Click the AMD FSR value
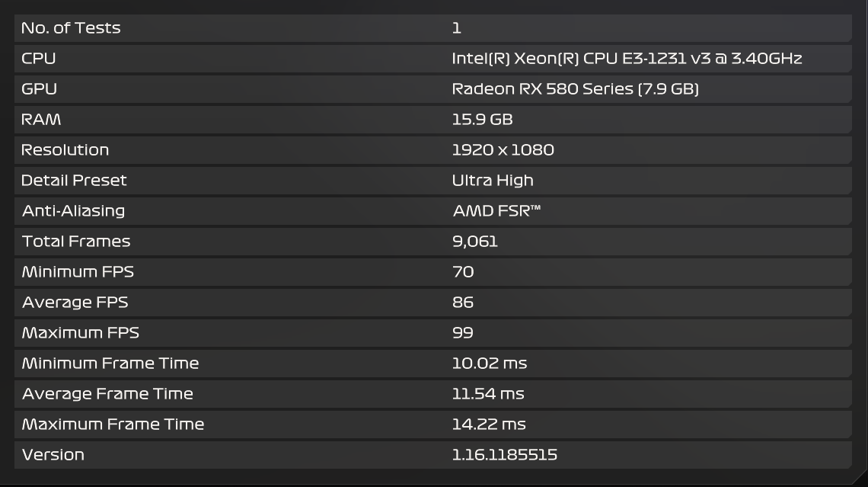Image resolution: width=868 pixels, height=487 pixels. [496, 210]
